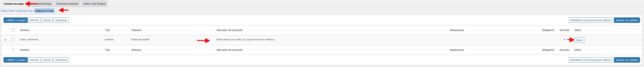Viewport: 644px width, 67px height.
Task: Click the drag handle icon for order_comments
Action: coord(5,40)
